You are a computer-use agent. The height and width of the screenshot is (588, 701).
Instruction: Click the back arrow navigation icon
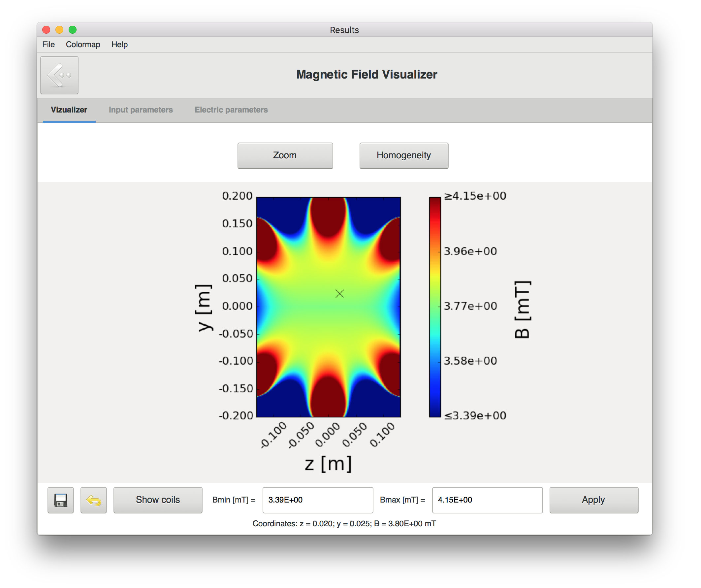coord(59,75)
